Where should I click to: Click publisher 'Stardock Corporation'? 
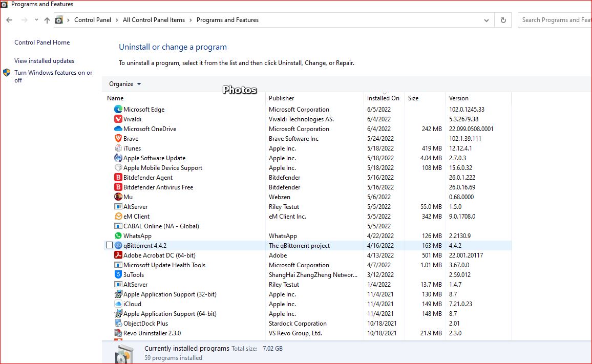coord(298,324)
